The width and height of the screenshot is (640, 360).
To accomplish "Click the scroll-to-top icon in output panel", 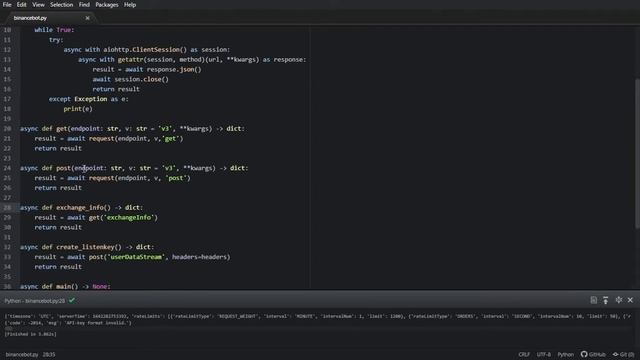I will tap(606, 300).
